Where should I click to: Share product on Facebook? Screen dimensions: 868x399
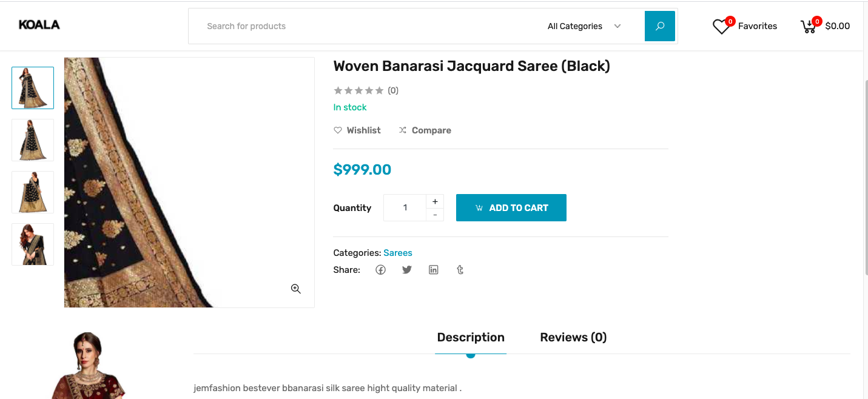[x=380, y=270]
